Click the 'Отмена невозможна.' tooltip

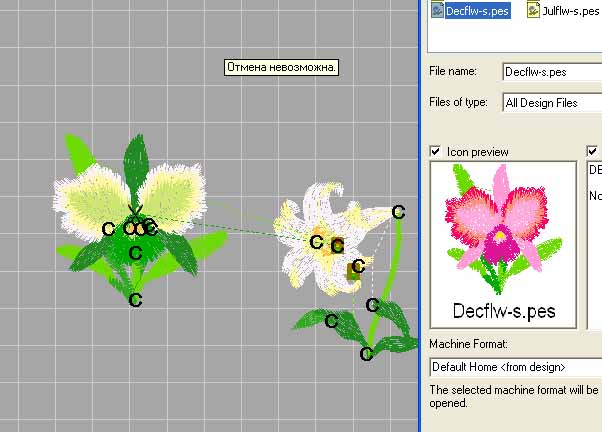tap(281, 68)
